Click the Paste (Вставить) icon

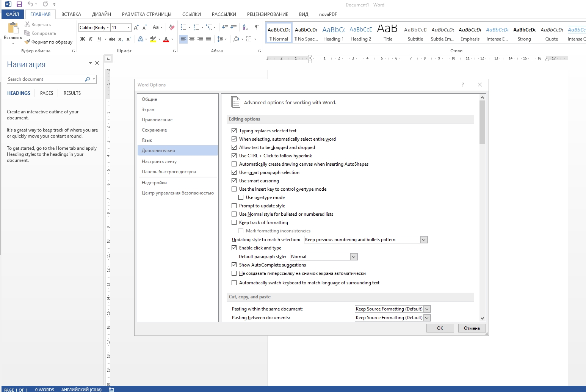tap(13, 28)
